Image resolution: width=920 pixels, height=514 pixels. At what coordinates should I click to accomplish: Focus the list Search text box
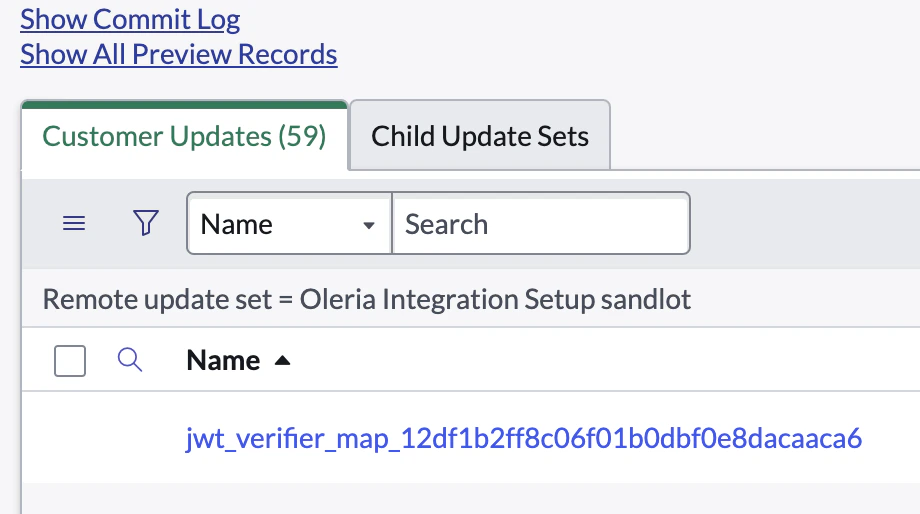tap(540, 223)
